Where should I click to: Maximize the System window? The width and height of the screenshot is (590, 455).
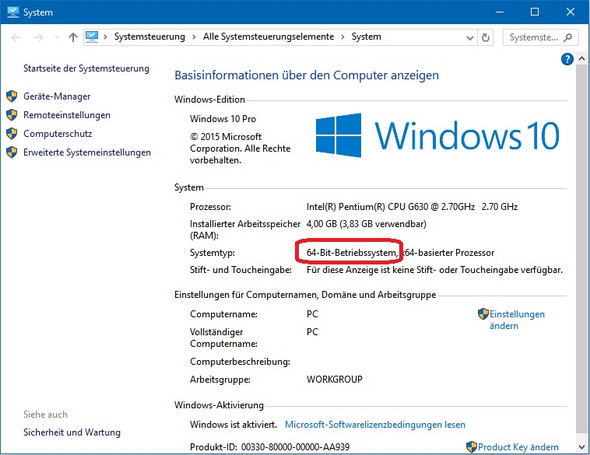534,12
